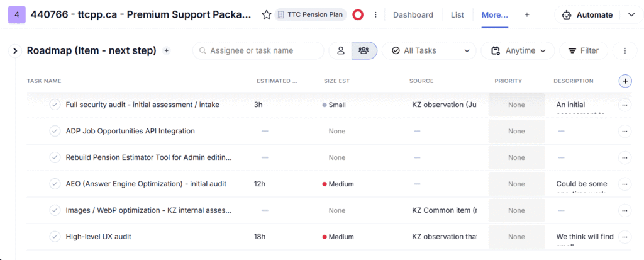Click the 'We think will find' description cell
Image resolution: width=644 pixels, height=260 pixels.
coord(585,237)
